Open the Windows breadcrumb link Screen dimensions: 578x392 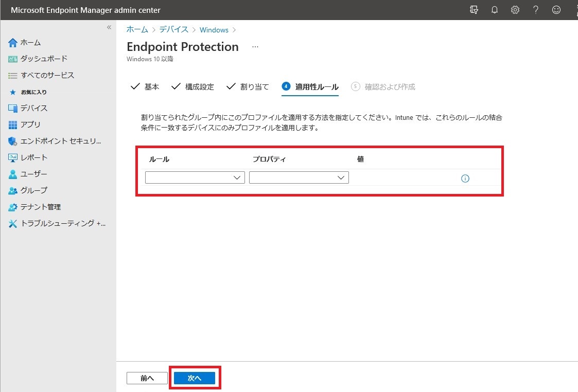[214, 30]
